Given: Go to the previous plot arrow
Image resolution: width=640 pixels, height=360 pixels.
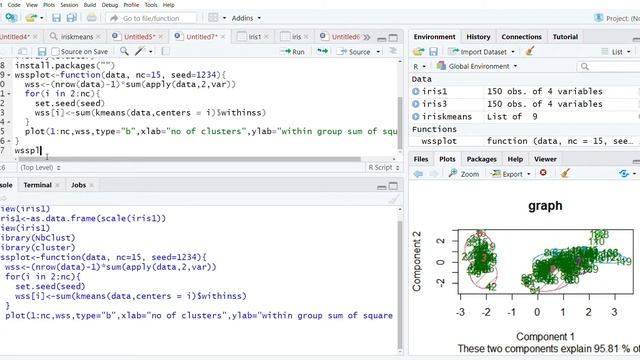Looking at the screenshot, I should click(418, 173).
